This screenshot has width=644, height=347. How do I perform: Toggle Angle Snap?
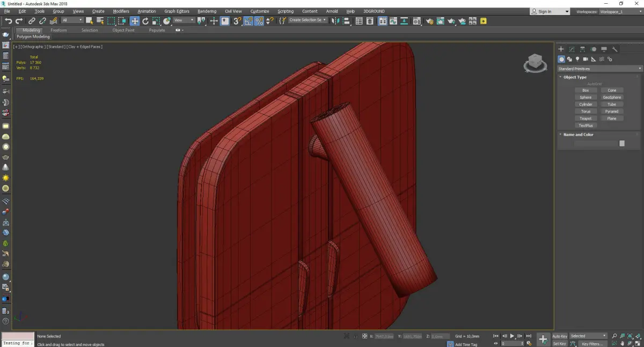point(248,21)
